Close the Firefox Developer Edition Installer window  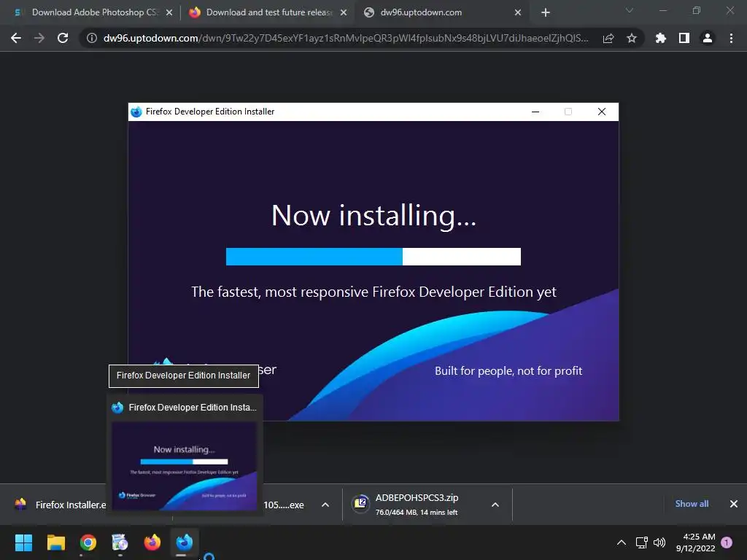point(602,112)
